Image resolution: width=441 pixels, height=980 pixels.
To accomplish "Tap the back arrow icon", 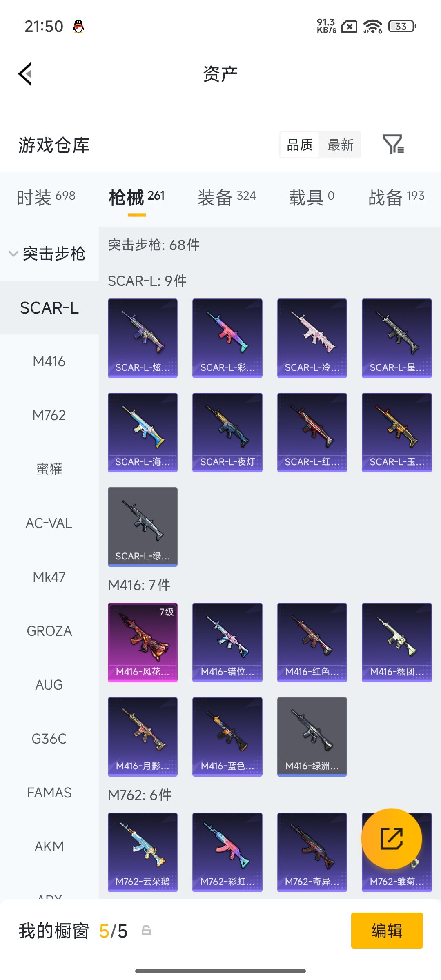I will coord(25,74).
